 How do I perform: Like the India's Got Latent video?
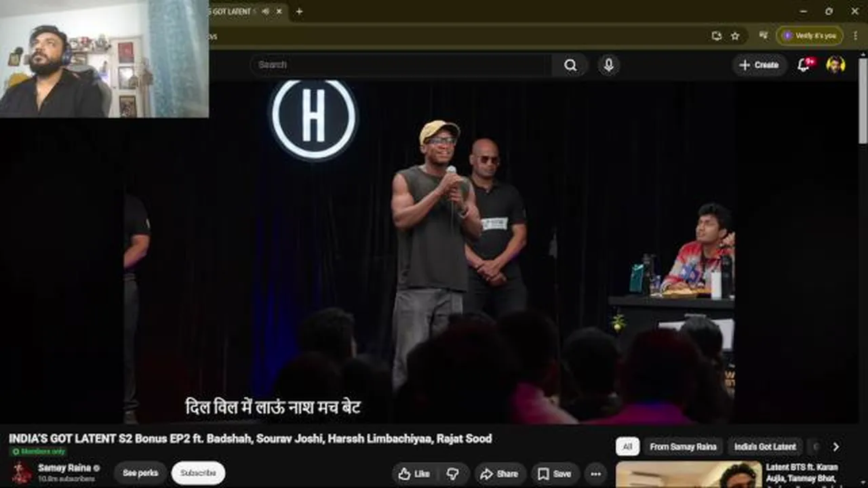coord(414,474)
